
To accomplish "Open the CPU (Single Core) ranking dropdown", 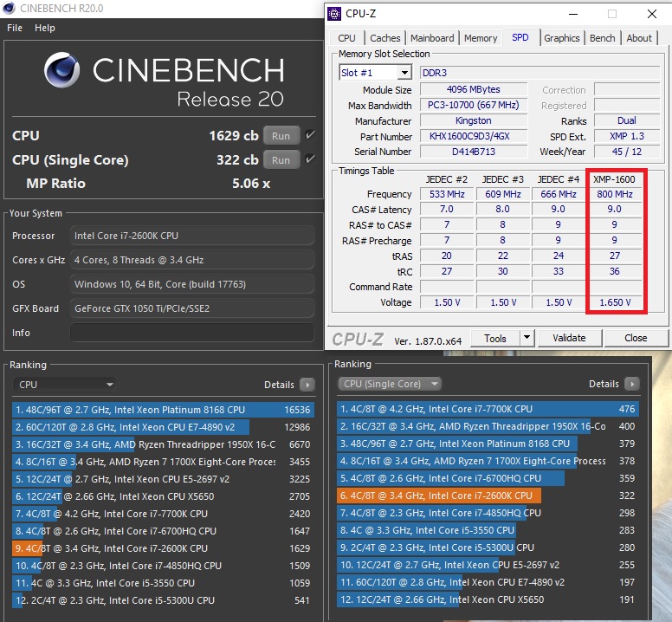I will pos(390,384).
